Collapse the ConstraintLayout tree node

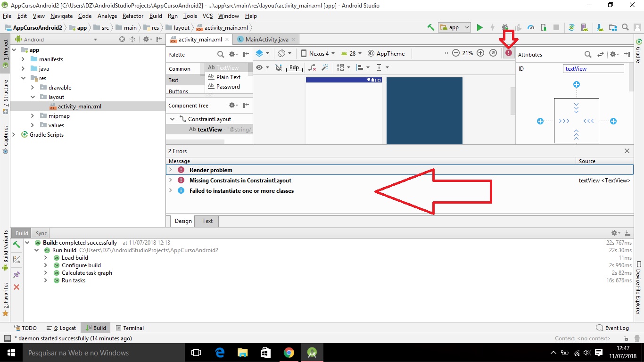click(x=173, y=119)
